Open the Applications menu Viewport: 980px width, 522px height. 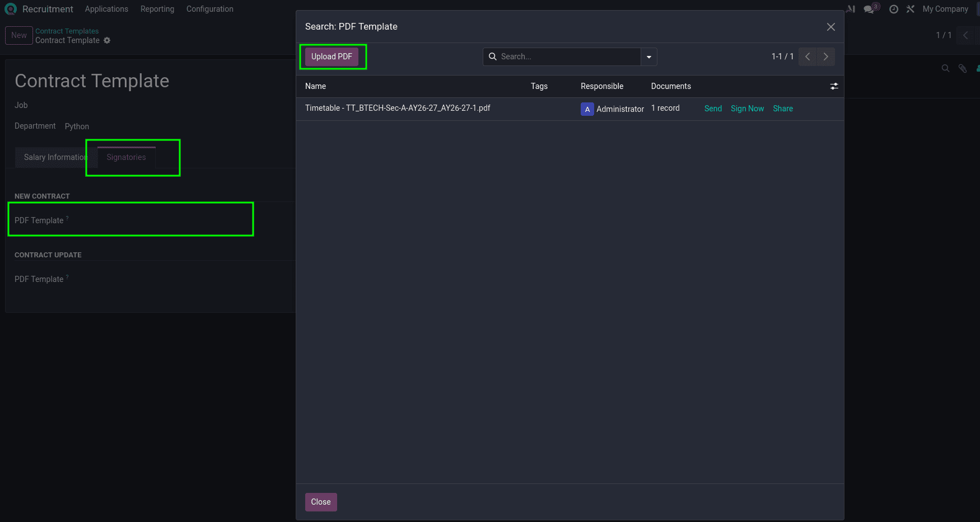(106, 9)
